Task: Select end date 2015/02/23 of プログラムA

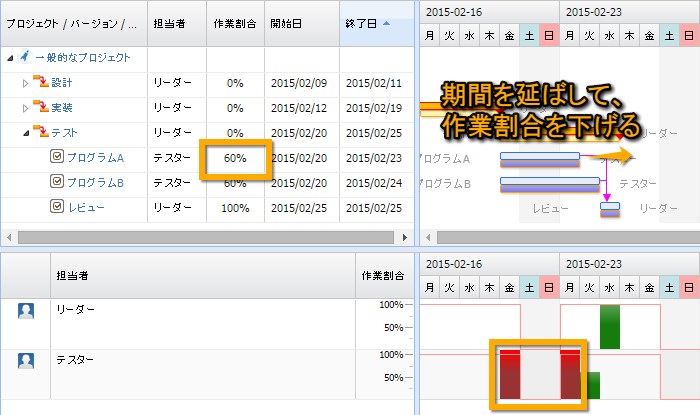Action: point(374,158)
